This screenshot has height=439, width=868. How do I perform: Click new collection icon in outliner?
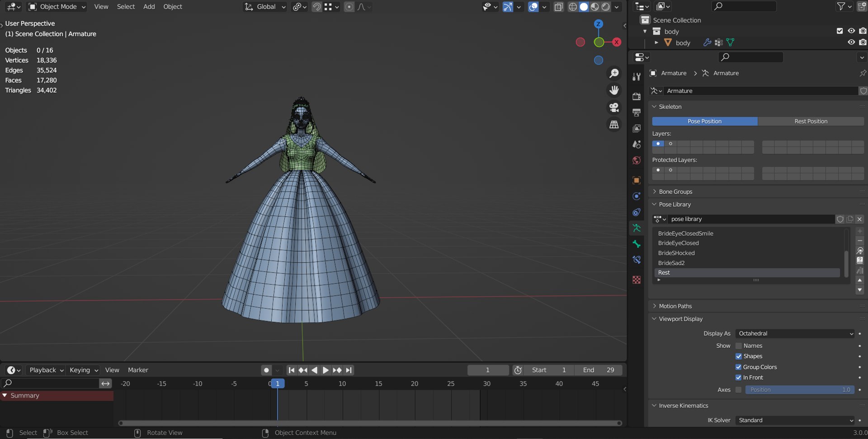click(x=862, y=6)
